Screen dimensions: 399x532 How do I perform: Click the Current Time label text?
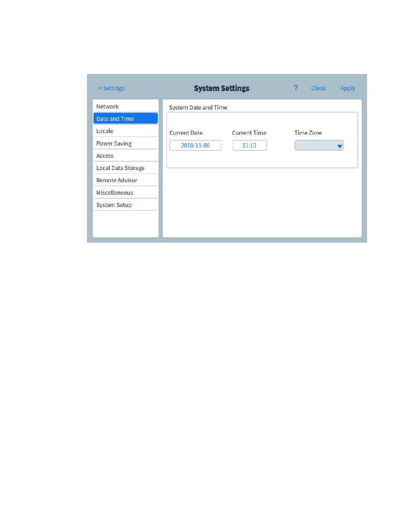click(249, 133)
